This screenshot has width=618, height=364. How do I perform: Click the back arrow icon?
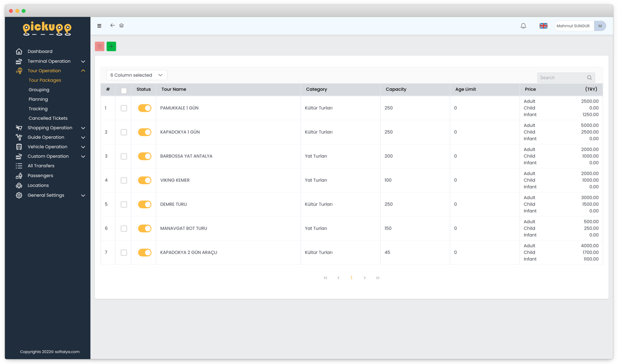112,25
